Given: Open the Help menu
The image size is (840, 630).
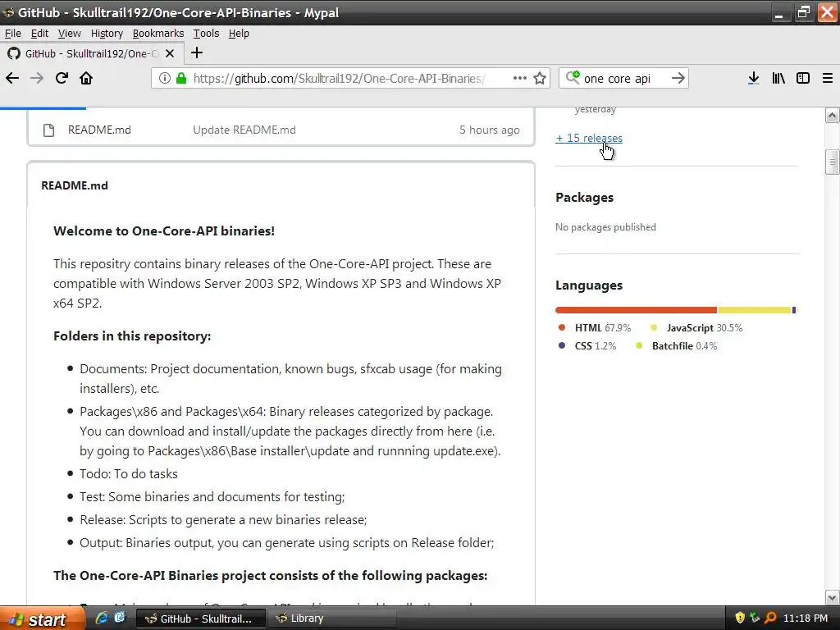Looking at the screenshot, I should point(239,33).
